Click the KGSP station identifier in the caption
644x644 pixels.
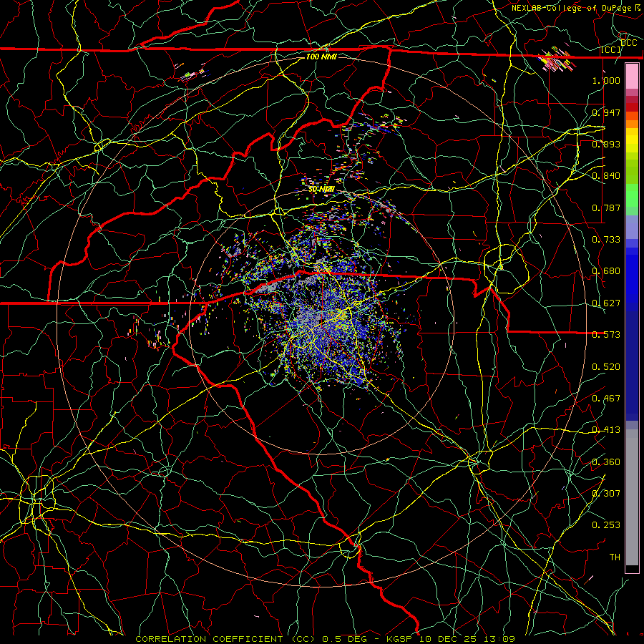(x=399, y=639)
